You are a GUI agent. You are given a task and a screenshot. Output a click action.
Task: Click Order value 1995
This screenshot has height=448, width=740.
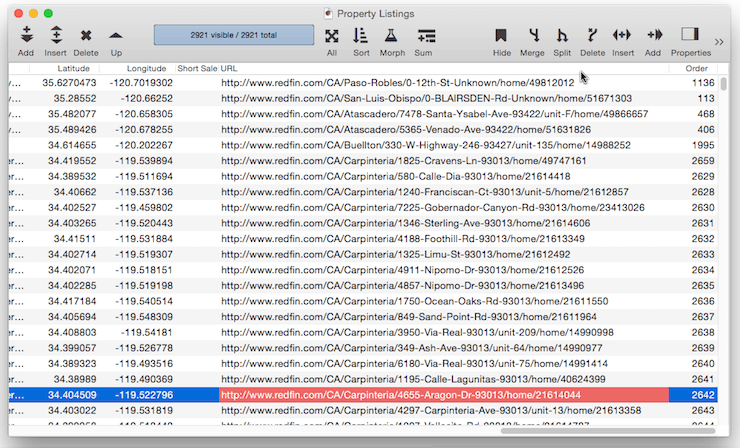pyautogui.click(x=703, y=145)
